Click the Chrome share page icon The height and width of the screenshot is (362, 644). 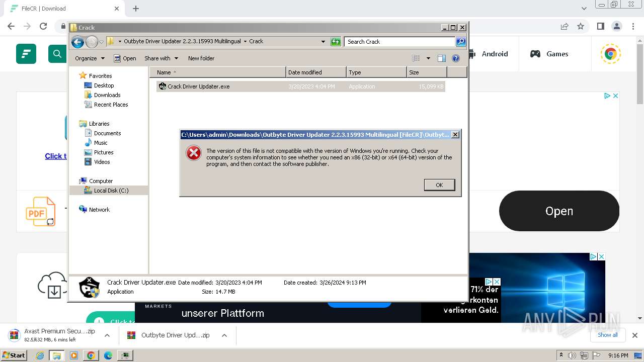coord(565,26)
